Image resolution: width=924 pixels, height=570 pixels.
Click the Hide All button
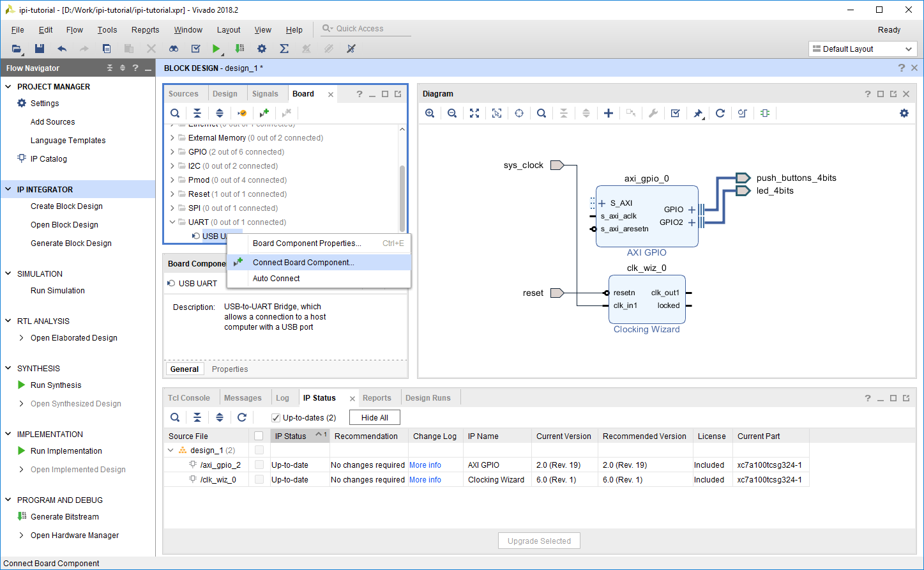pyautogui.click(x=375, y=418)
